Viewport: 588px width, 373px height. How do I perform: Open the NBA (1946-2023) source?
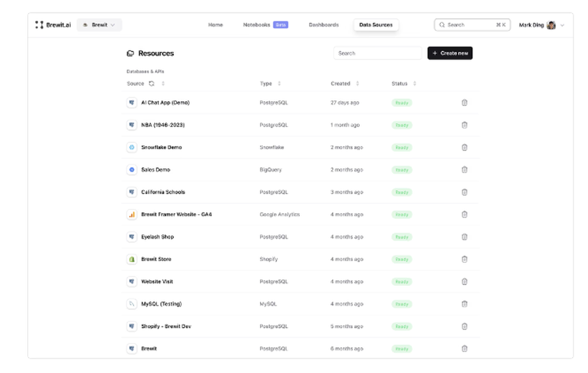coord(163,125)
